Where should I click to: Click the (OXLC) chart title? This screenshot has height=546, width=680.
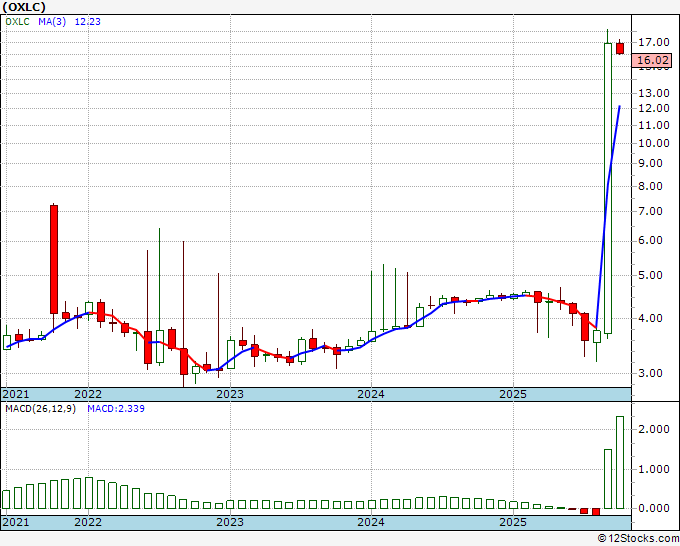(x=24, y=7)
